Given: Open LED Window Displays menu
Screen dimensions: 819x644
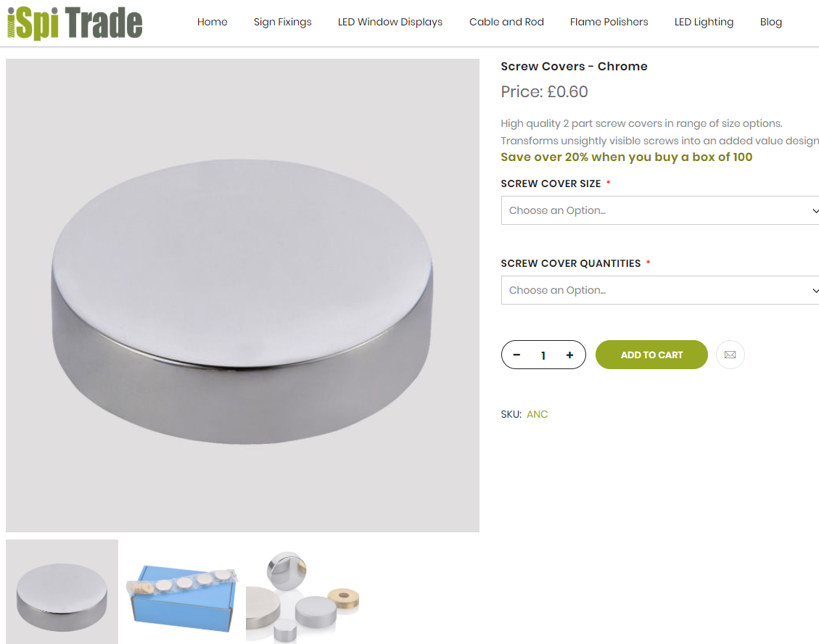Looking at the screenshot, I should [x=390, y=22].
